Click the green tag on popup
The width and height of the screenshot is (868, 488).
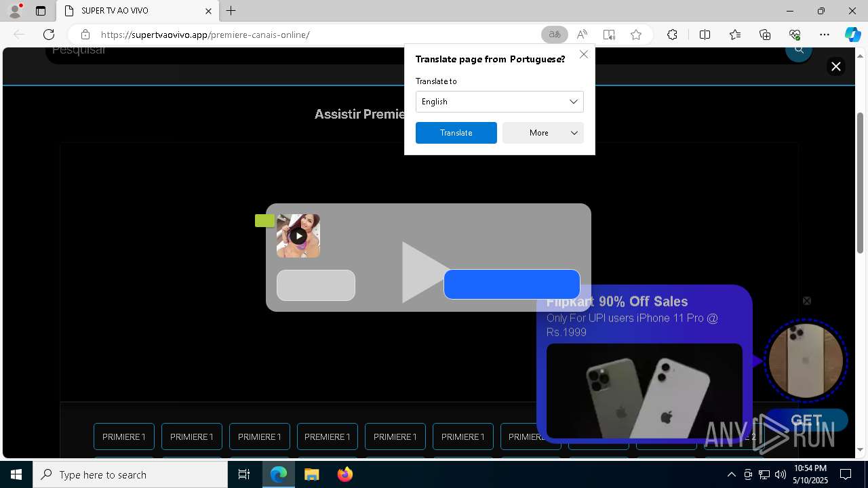coord(264,220)
